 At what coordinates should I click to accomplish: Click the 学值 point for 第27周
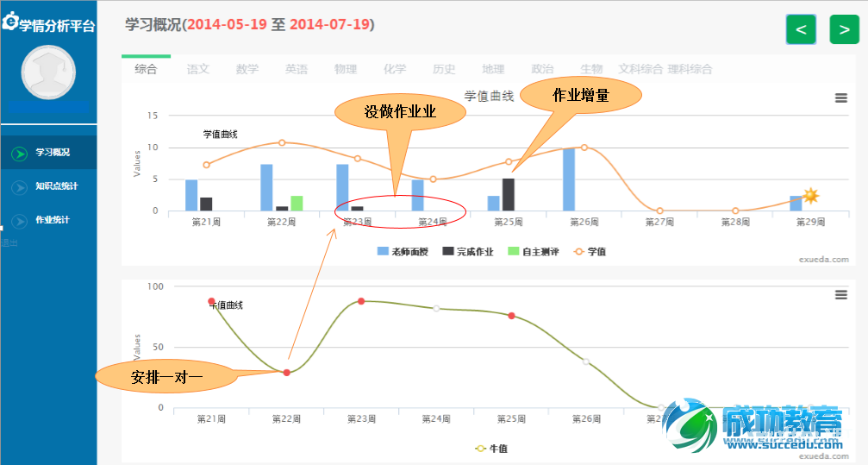click(660, 211)
